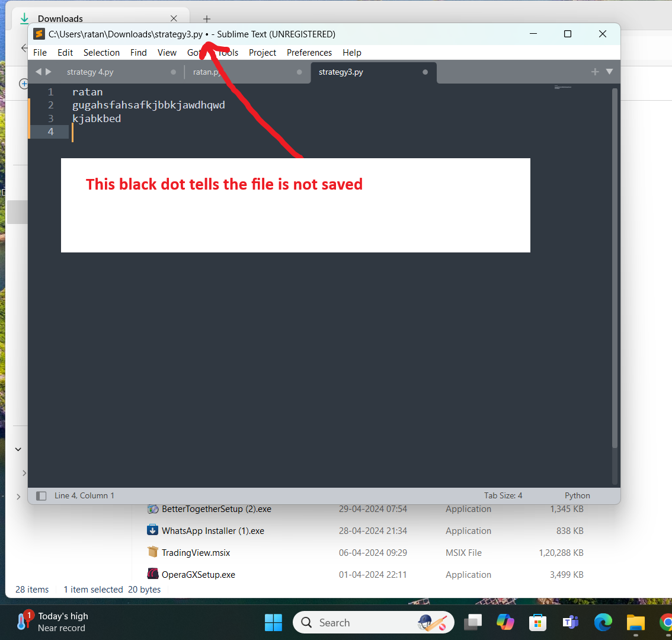Select the TradingView.msix file
Image resolution: width=672 pixels, height=640 pixels.
196,553
